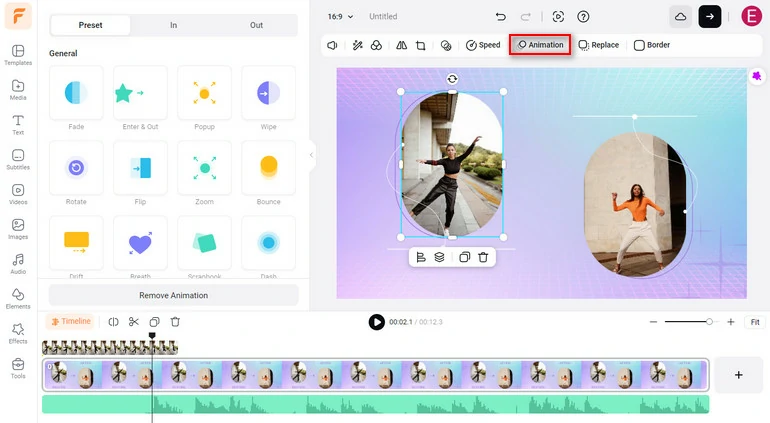Open the Videos sidebar panel
The height and width of the screenshot is (423, 770).
coord(18,195)
